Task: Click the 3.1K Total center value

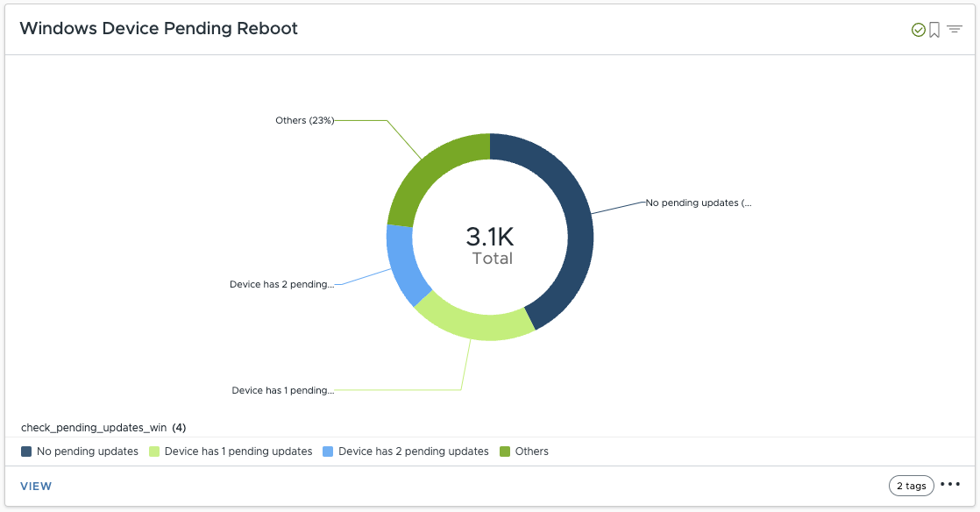Action: (x=490, y=237)
